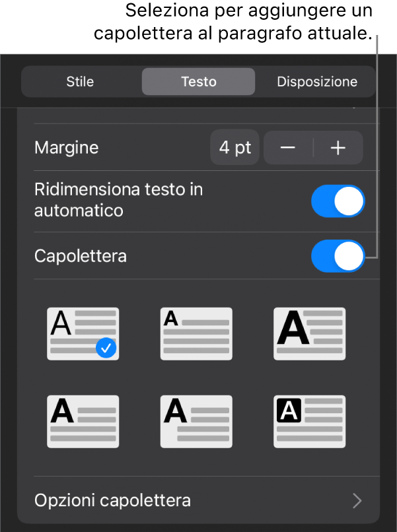Image resolution: width=397 pixels, height=532 pixels.
Task: Click the Capolettera label text
Action: (80, 255)
